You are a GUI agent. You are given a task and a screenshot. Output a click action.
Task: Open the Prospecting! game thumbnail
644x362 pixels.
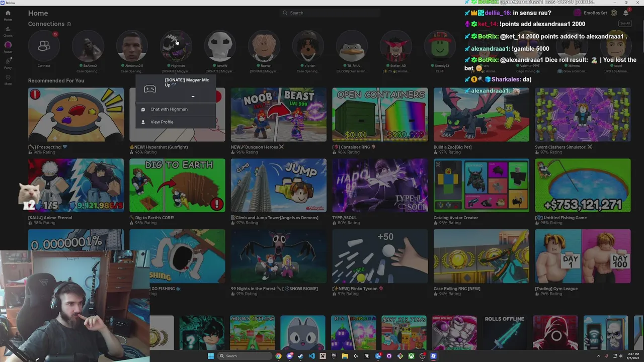76,115
